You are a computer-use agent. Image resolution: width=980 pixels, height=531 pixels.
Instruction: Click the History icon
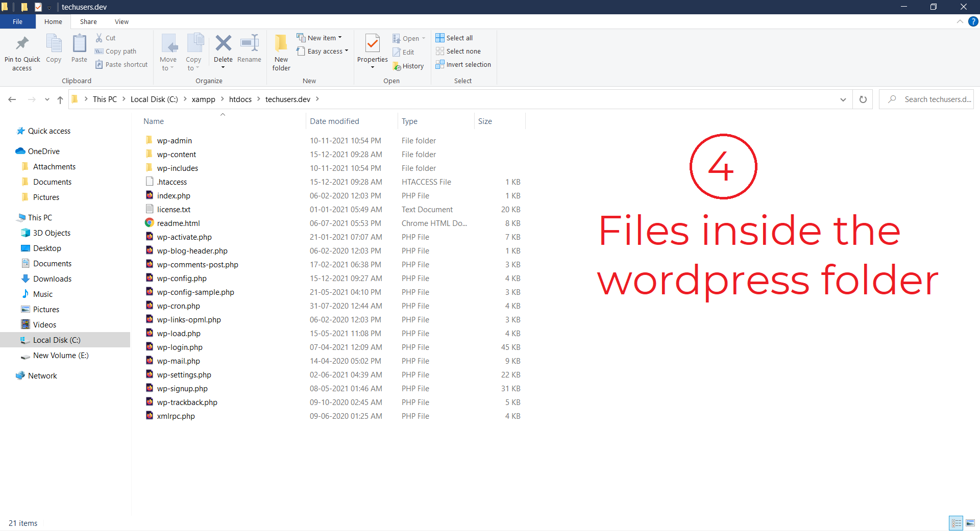pyautogui.click(x=397, y=66)
